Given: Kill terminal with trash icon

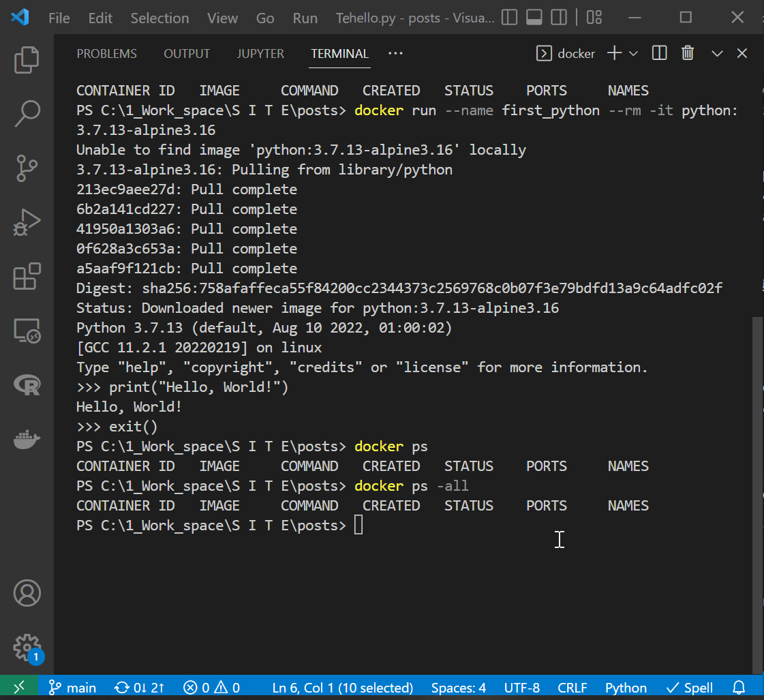Looking at the screenshot, I should (x=688, y=53).
